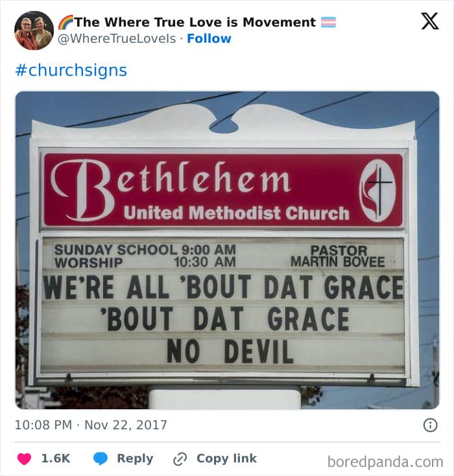The width and height of the screenshot is (454, 476).
Task: Click the red Bethlehem banner in the photo
Action: [223, 191]
